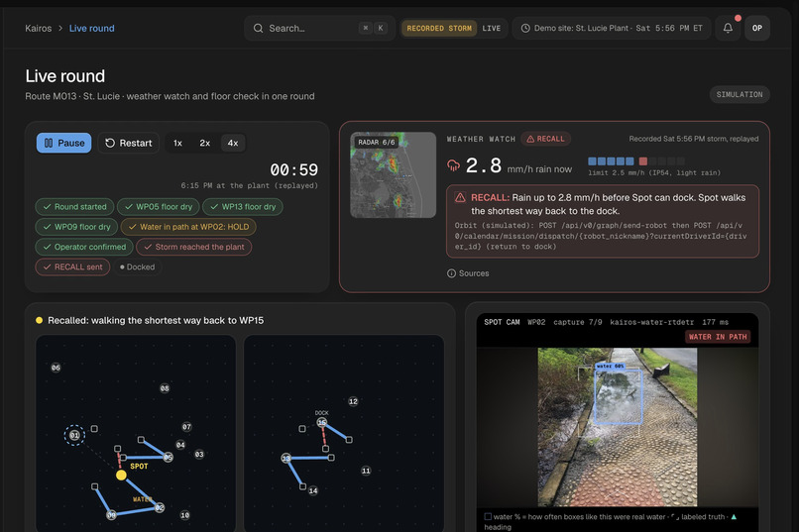
Task: Select the DOCK waypoint 15
Action: [321, 423]
